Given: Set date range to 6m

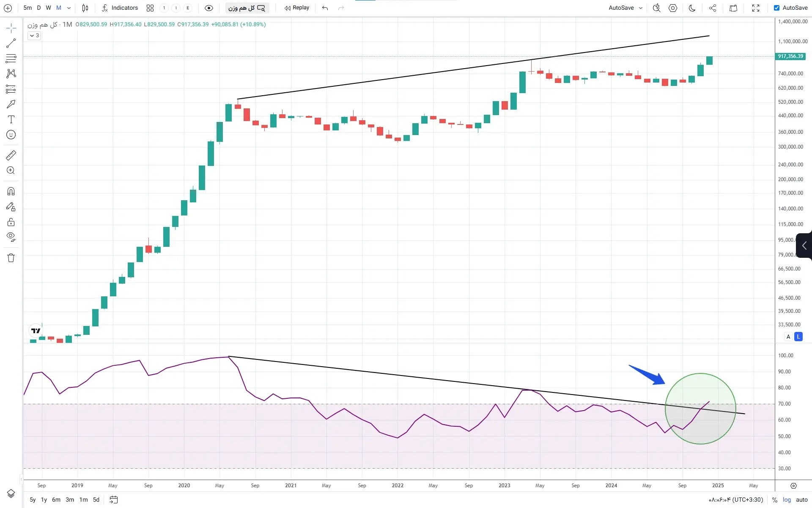Looking at the screenshot, I should [56, 500].
